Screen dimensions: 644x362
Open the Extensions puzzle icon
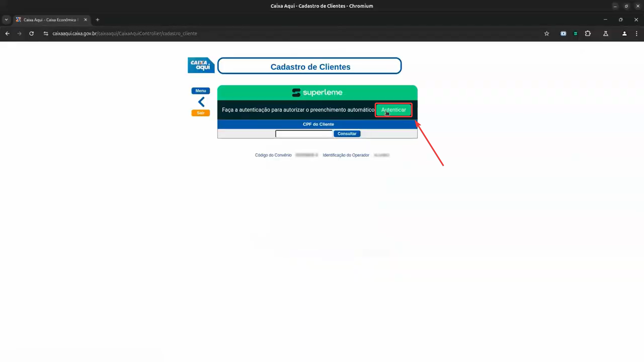[588, 34]
